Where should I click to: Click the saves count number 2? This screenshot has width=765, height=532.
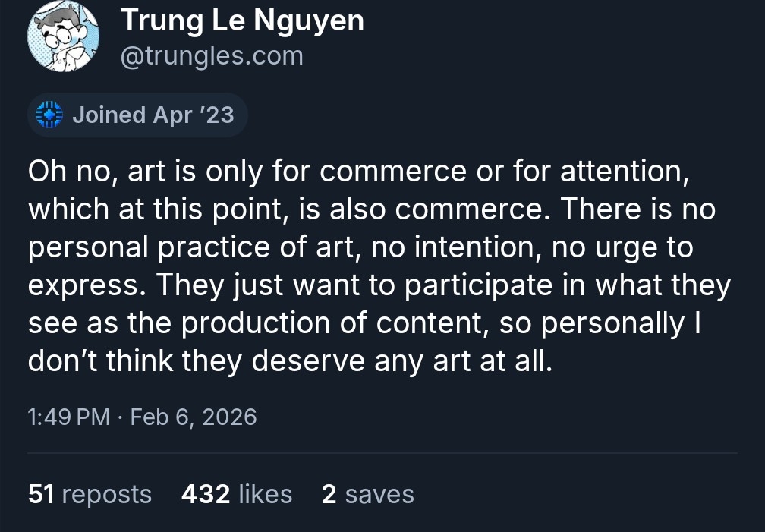pyautogui.click(x=329, y=494)
